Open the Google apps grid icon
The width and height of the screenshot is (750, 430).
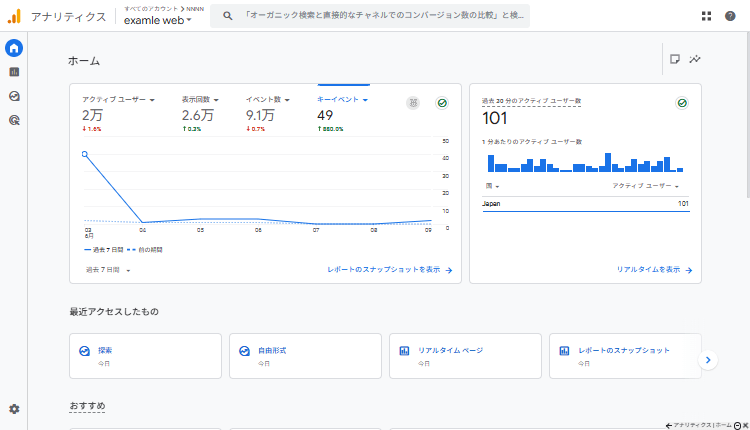707,16
